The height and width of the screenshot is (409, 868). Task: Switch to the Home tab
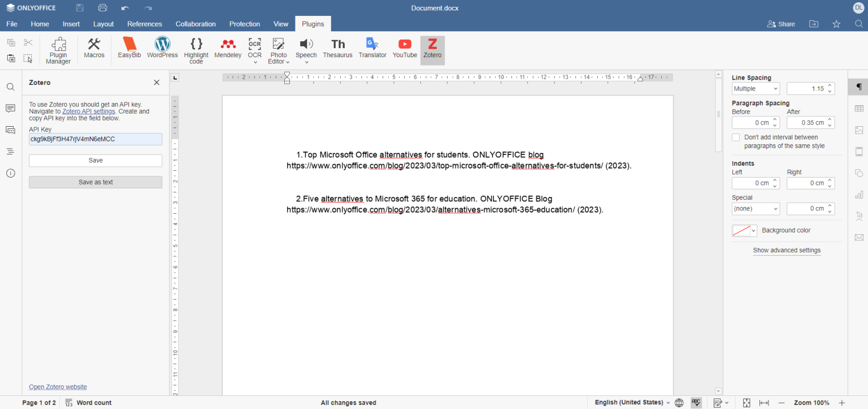(x=40, y=24)
